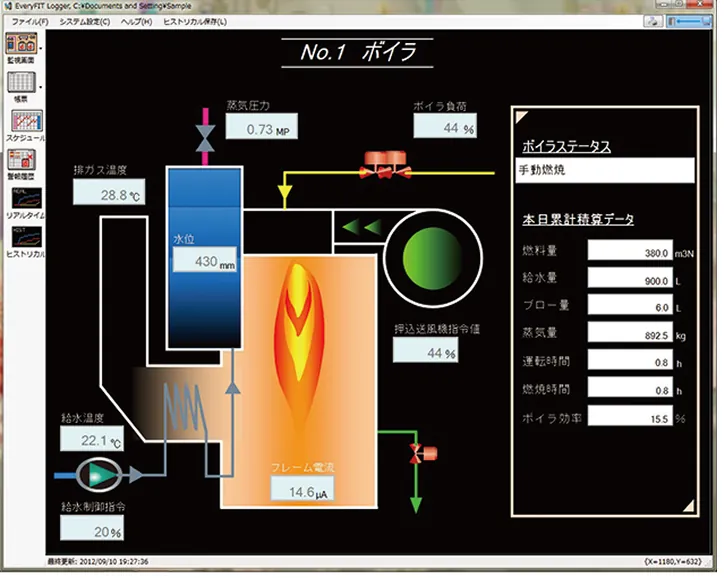Click the 水位 value box 430 mm
This screenshot has height=578, width=724.
[205, 259]
